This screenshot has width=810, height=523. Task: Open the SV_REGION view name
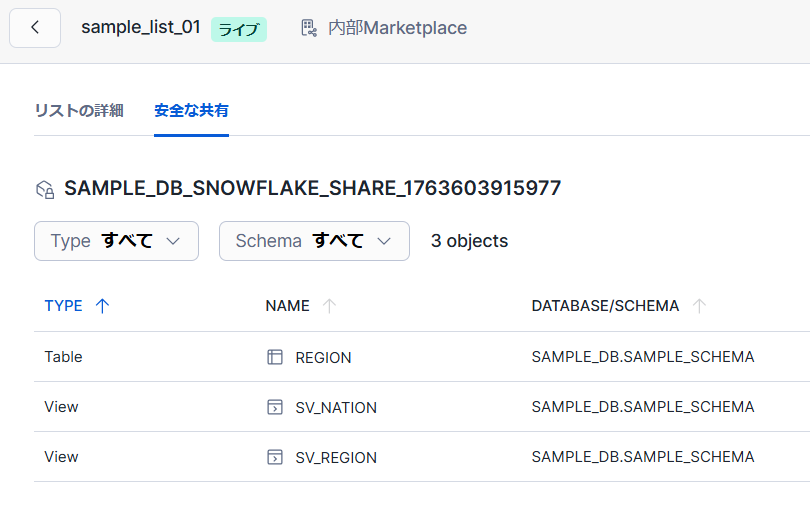click(336, 458)
